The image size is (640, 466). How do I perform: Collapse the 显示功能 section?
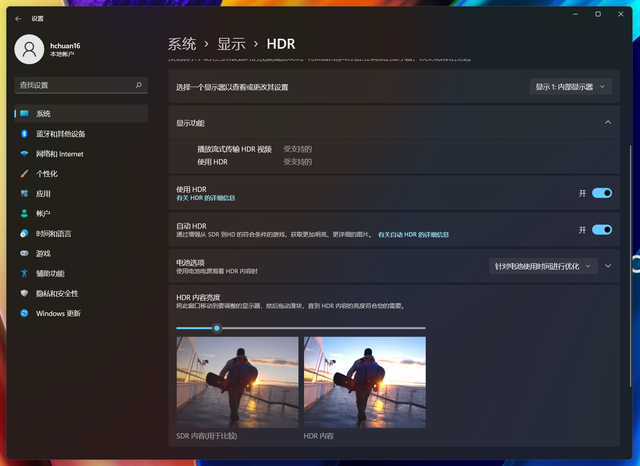607,122
